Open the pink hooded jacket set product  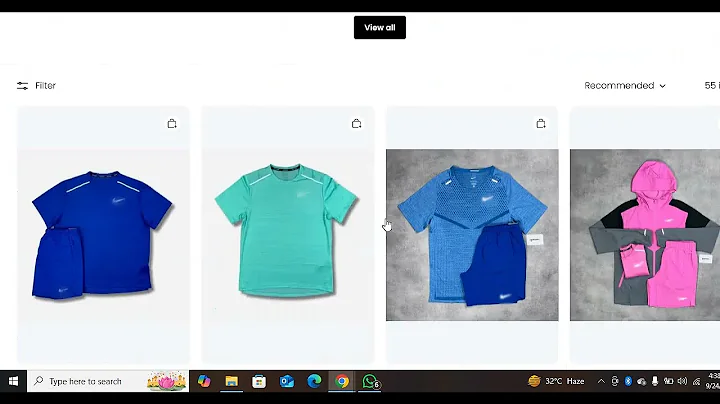pyautogui.click(x=645, y=235)
